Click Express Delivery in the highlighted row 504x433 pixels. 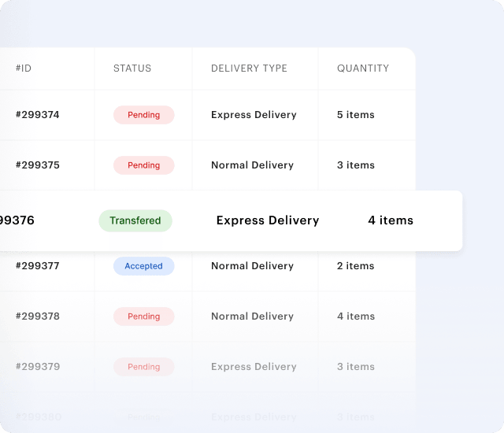coord(268,220)
